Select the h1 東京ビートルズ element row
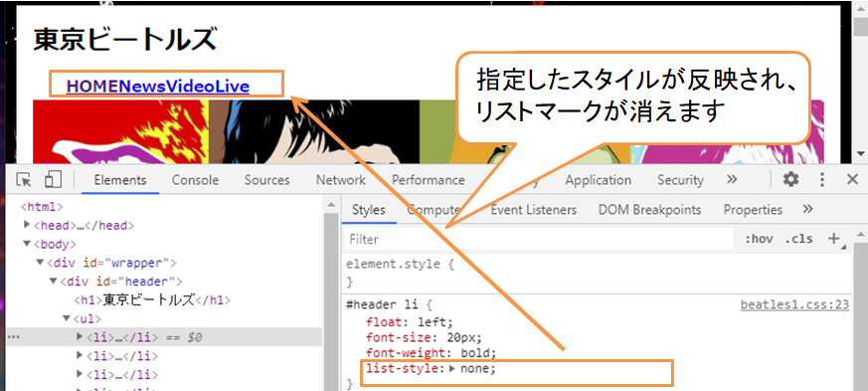Image resolution: width=868 pixels, height=391 pixels. [x=152, y=299]
